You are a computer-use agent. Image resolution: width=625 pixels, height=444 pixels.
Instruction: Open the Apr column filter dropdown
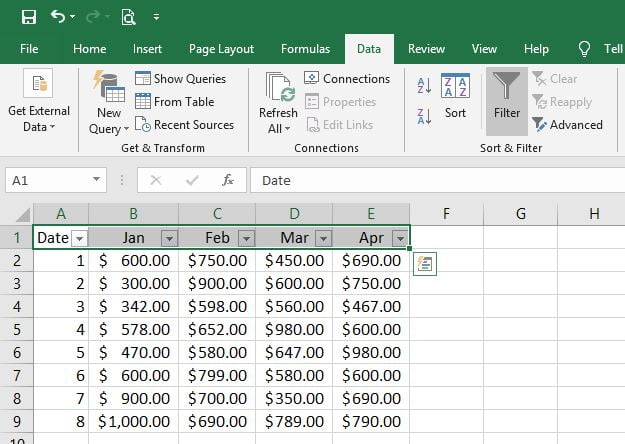pos(400,238)
